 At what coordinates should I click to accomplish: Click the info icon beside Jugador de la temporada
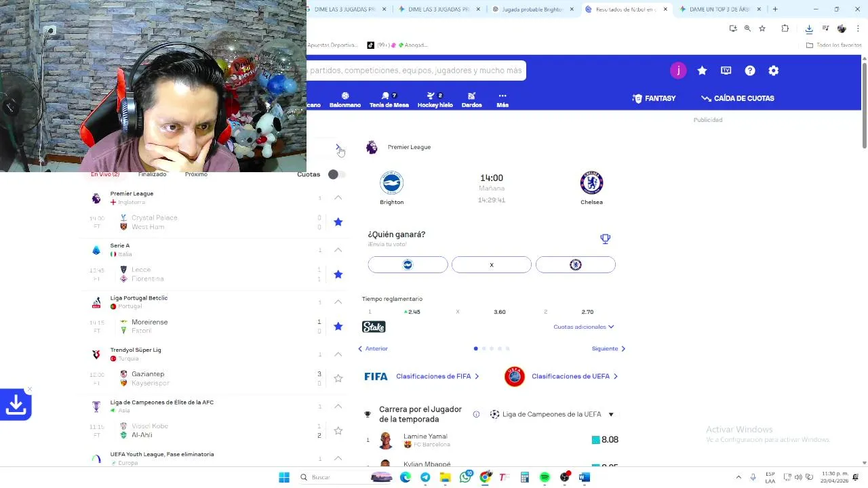pos(476,414)
